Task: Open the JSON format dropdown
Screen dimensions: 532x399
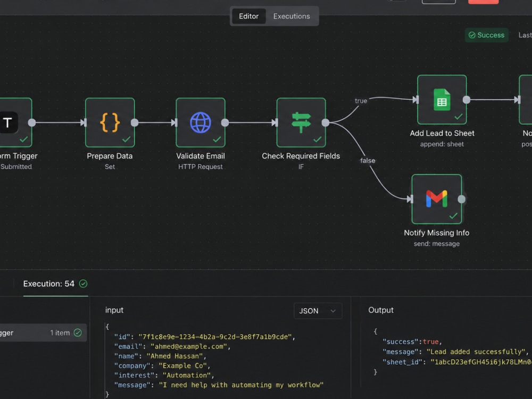Action: [x=318, y=311]
